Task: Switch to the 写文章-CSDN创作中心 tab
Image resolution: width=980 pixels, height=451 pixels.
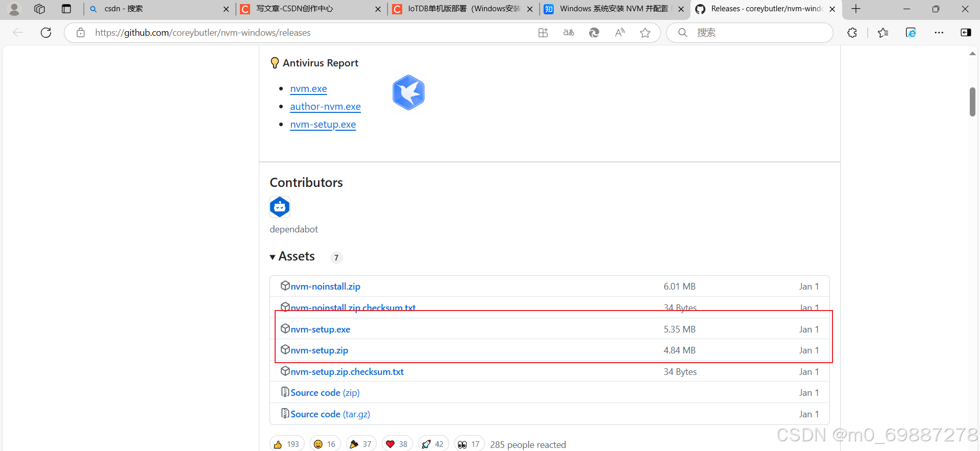Action: coord(310,9)
